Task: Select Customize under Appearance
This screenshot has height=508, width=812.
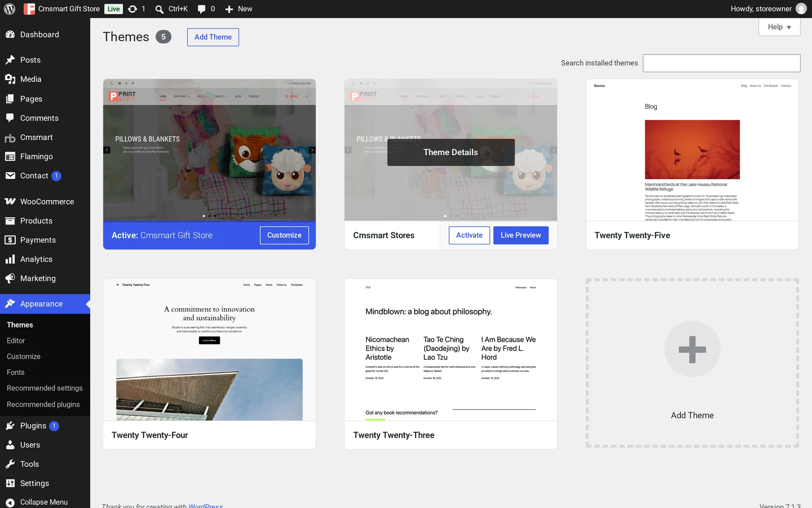Action: pos(23,357)
